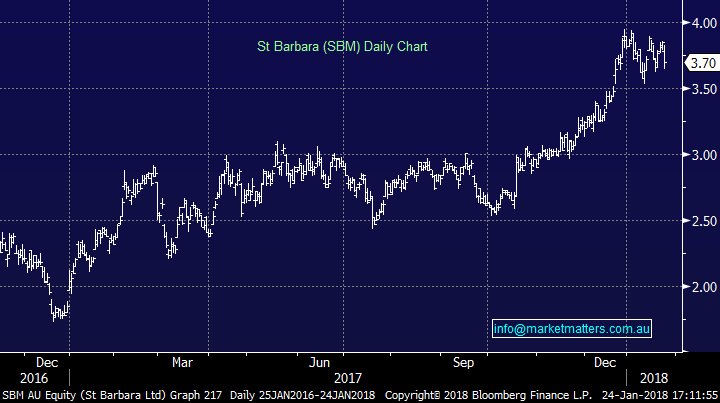Viewport: 720px width, 403px height.
Task: Click the Mar month label on time axis
Action: (x=182, y=363)
